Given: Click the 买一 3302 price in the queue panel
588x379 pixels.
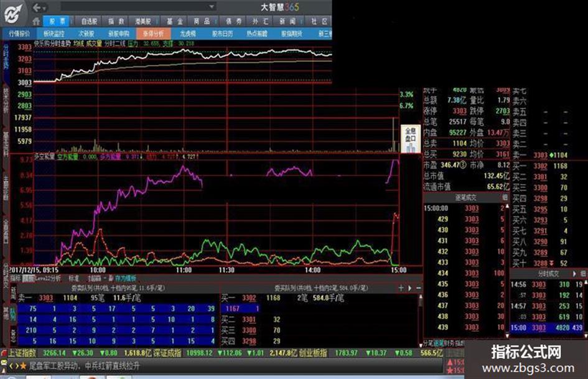Looking at the screenshot, I should pyautogui.click(x=249, y=298).
